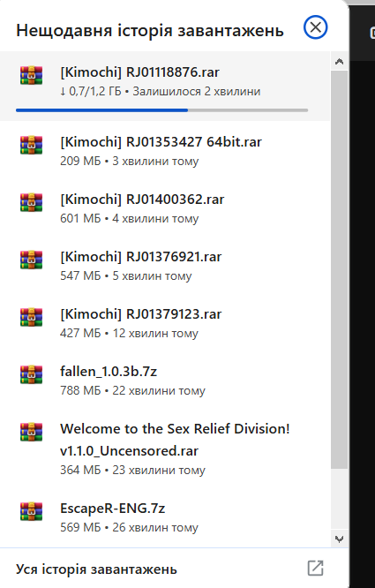Open the fallen_1.0.3b.7z file
Viewport: 375px width, 588px height.
165,381
